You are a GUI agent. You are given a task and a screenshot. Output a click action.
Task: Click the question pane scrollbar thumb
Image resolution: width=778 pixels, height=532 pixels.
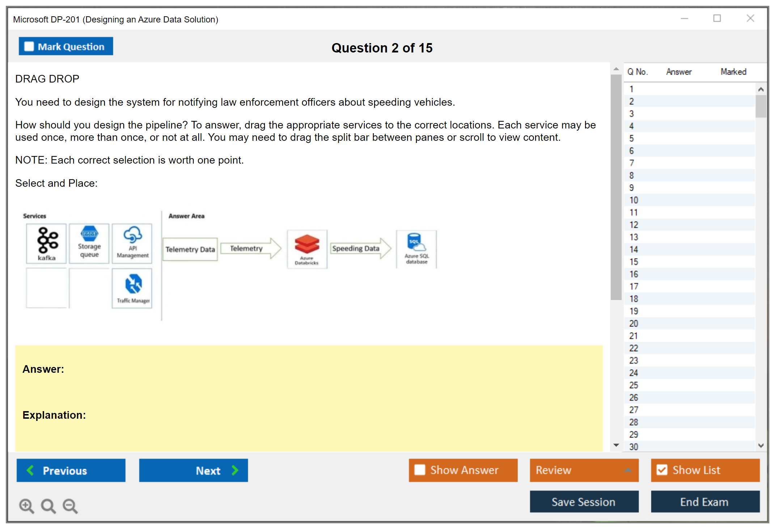(x=616, y=186)
